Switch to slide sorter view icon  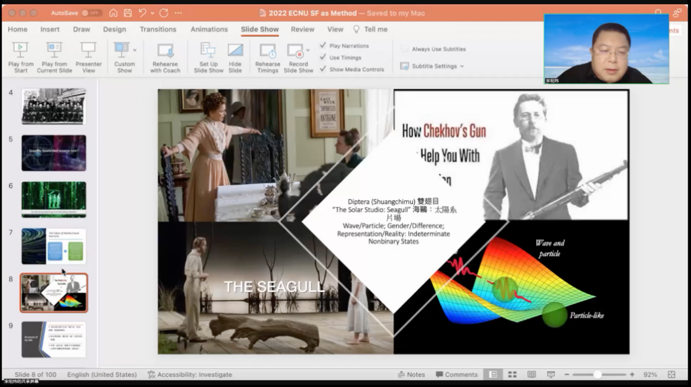(512, 374)
